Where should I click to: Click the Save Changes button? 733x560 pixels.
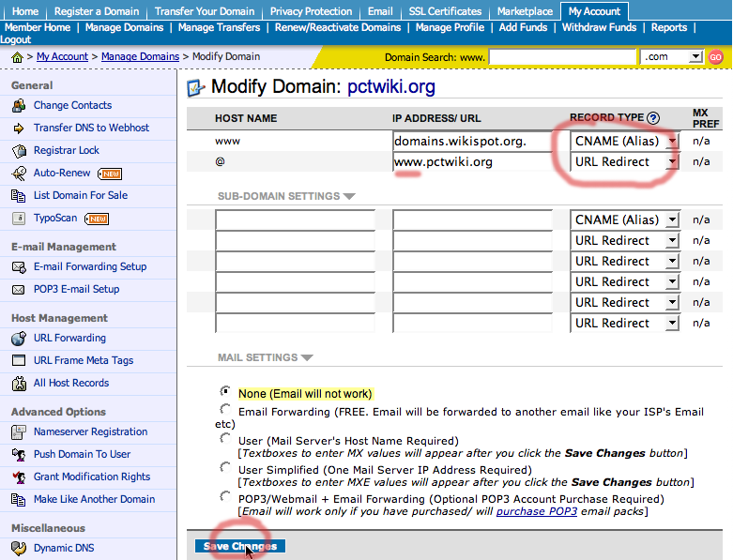[240, 546]
